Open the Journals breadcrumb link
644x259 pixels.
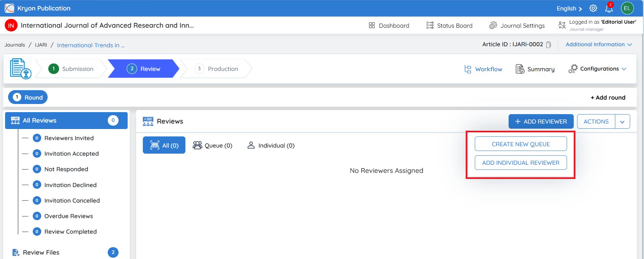tap(15, 45)
